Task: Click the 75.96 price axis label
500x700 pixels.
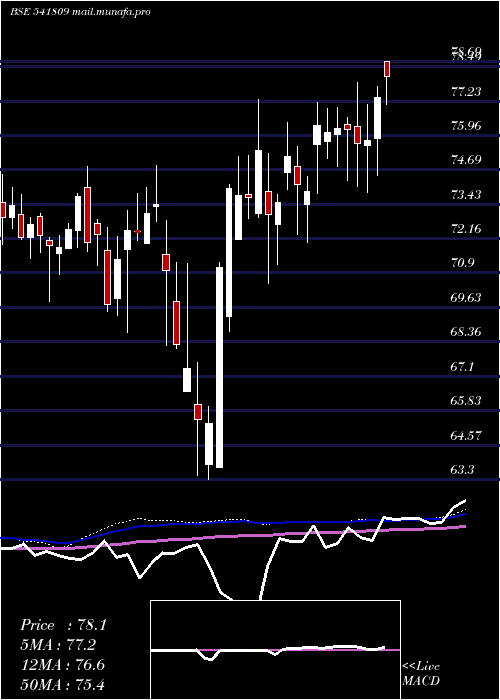Action: (x=467, y=126)
